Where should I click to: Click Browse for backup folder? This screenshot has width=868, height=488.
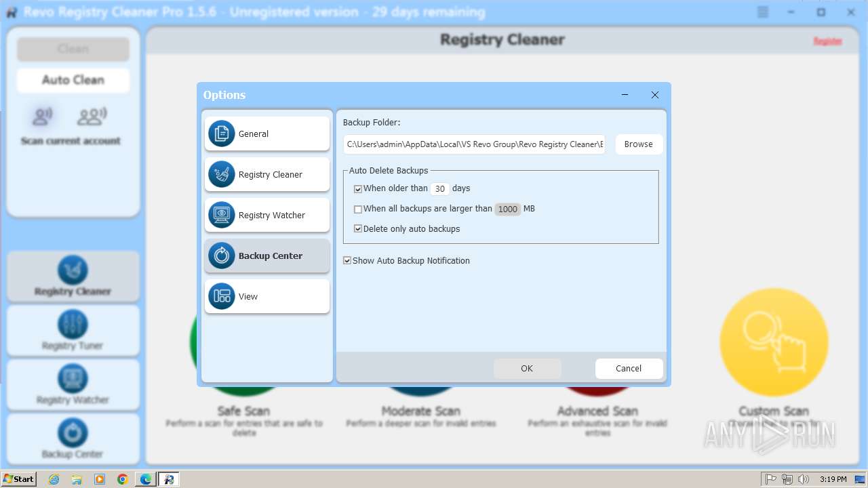coord(639,144)
